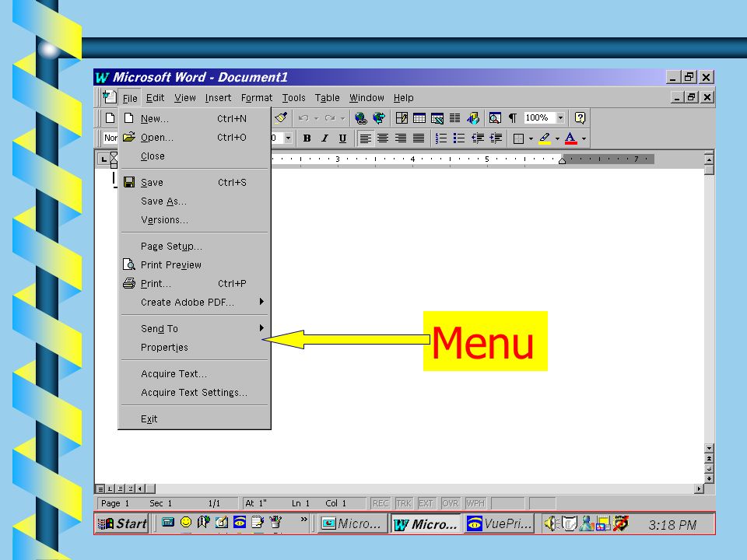Select Align Left
Viewport: 747px width, 560px height.
click(365, 138)
